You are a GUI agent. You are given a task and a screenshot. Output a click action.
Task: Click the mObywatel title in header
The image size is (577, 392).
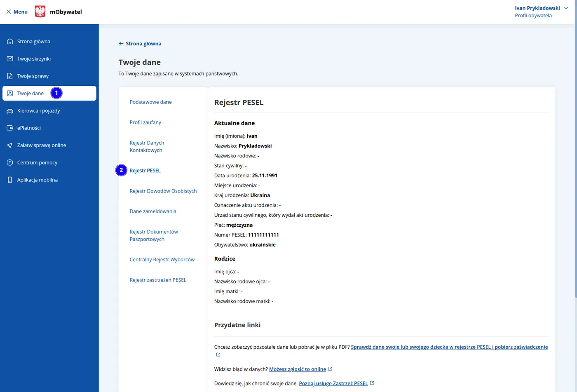coord(66,12)
